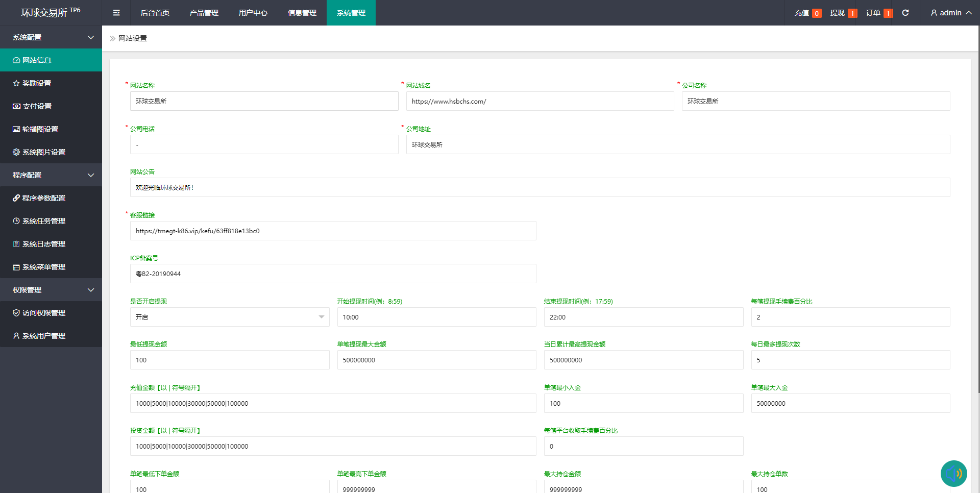Open the 是否开启提现 dropdown
The image size is (980, 493).
tap(230, 317)
